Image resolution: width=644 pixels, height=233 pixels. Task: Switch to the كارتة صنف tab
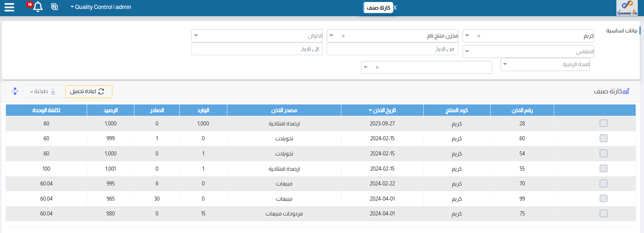[x=378, y=8]
